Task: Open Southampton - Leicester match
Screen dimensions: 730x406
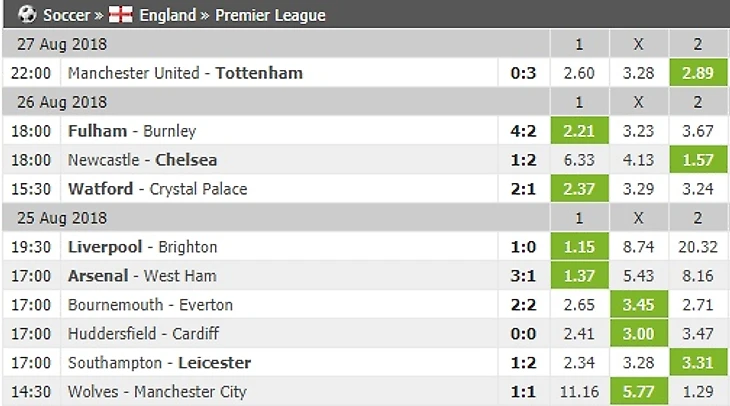Action: (x=159, y=363)
